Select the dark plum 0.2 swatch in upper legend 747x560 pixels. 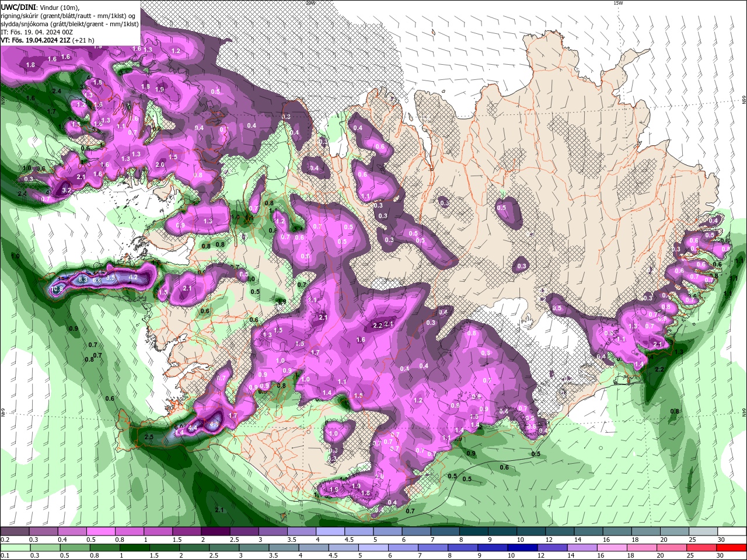(15, 531)
